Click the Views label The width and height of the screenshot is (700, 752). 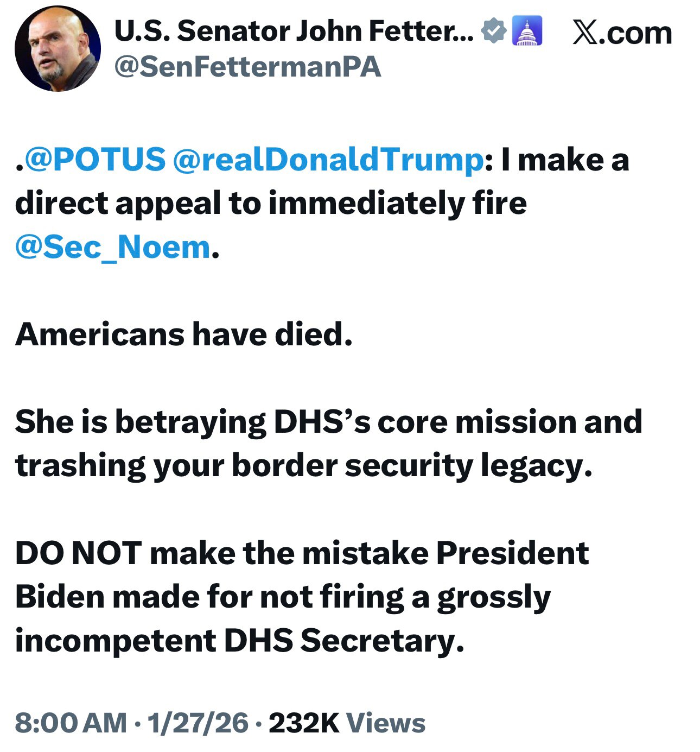coord(386,723)
